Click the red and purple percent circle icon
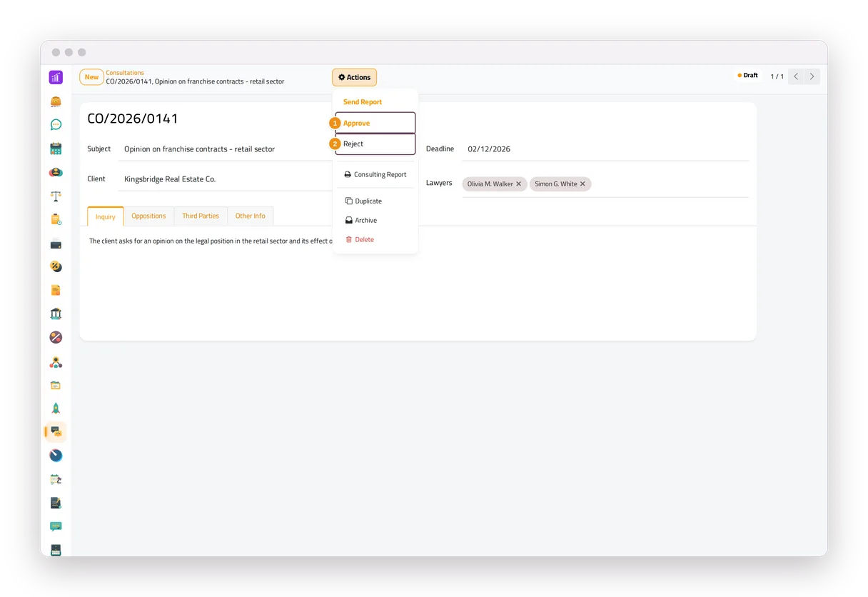The height and width of the screenshot is (597, 868). (x=56, y=337)
